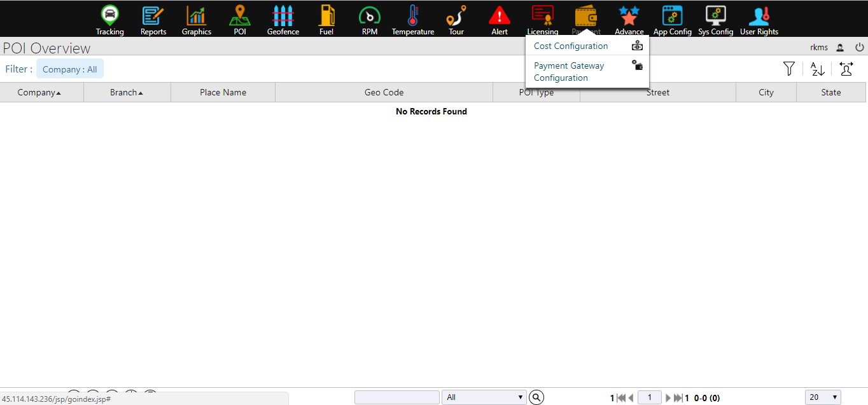Open the Sys Config menu
The height and width of the screenshot is (405, 868).
coord(716,20)
